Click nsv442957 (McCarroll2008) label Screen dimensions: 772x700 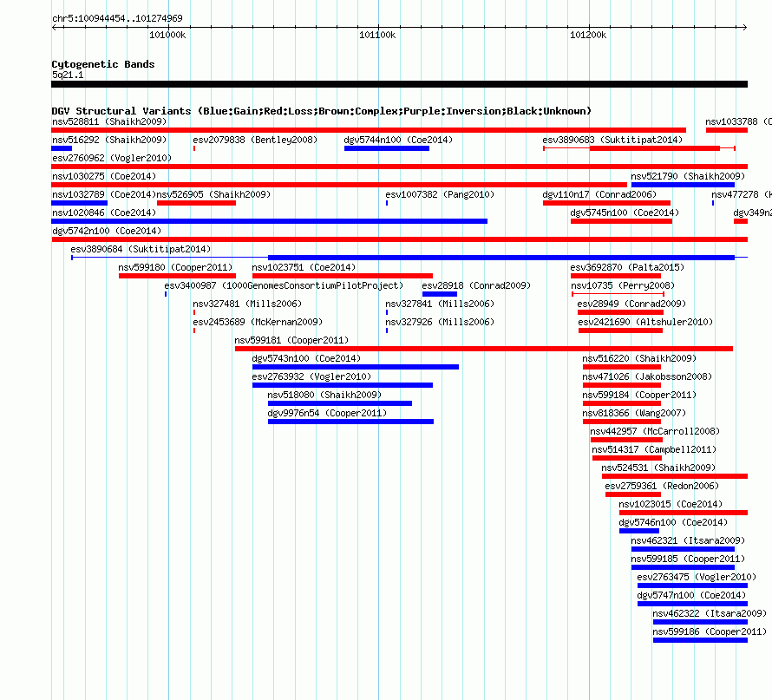655,431
